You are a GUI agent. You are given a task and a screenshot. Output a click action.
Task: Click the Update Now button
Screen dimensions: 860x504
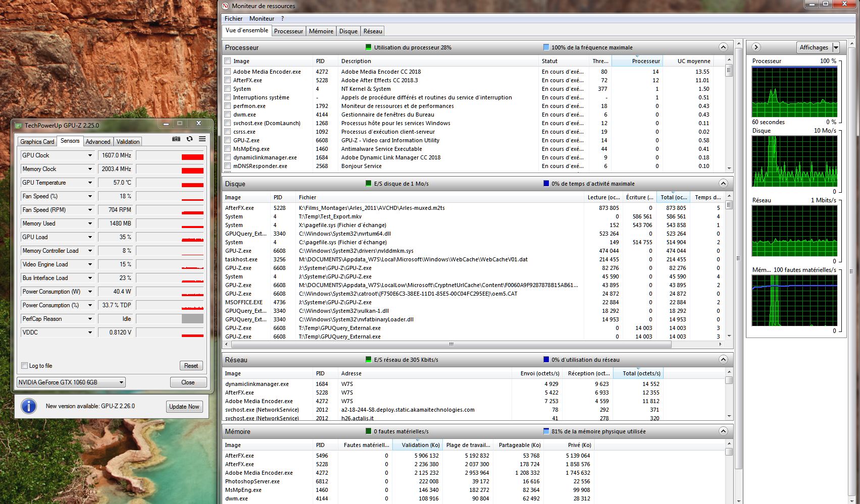pyautogui.click(x=184, y=407)
